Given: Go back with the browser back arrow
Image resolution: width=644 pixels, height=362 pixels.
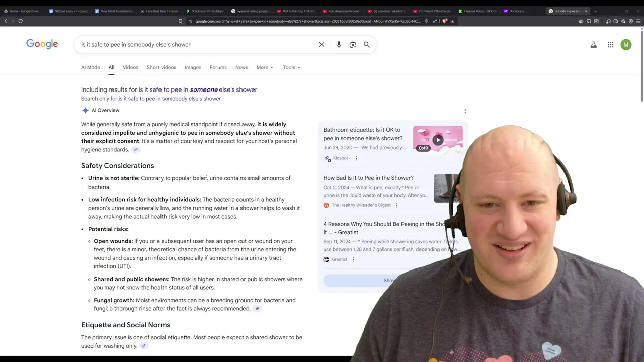Looking at the screenshot, I should 6,21.
